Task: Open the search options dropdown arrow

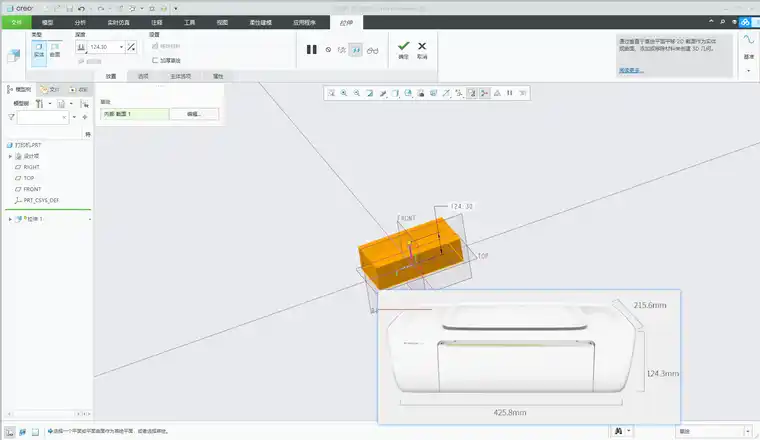Action: 74,117
